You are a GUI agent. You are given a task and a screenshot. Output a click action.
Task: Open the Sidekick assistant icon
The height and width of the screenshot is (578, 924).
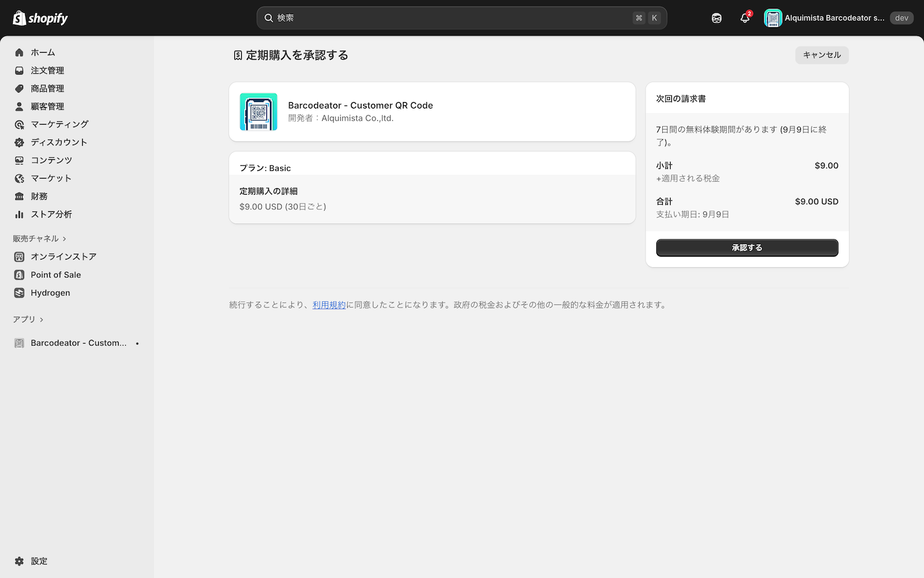coord(716,18)
